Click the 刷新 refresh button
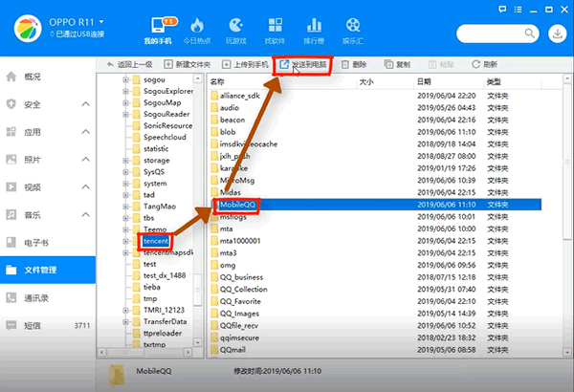This screenshot has width=574, height=392. (484, 64)
